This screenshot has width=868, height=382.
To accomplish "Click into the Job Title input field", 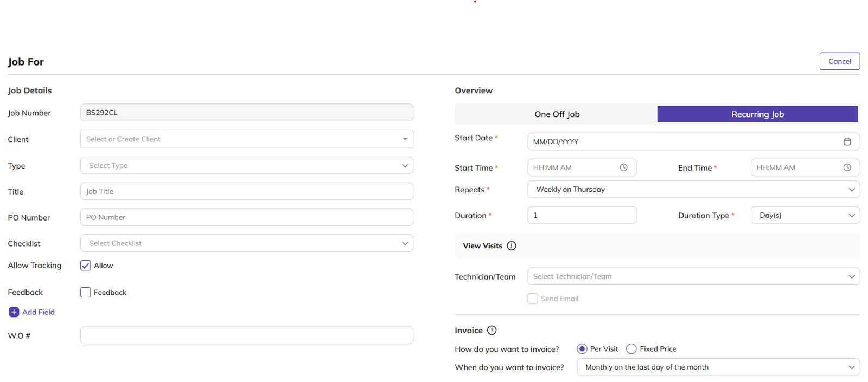I will pos(246,191).
